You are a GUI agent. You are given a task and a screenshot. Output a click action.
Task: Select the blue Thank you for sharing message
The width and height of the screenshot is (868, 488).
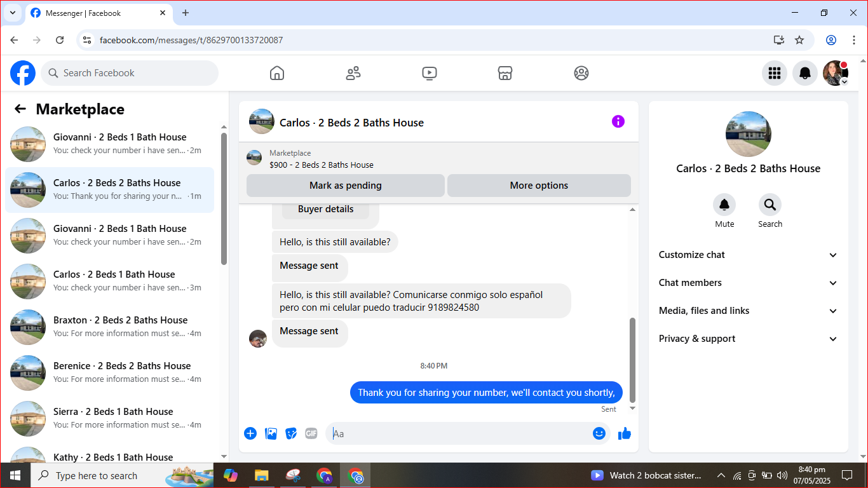click(486, 393)
